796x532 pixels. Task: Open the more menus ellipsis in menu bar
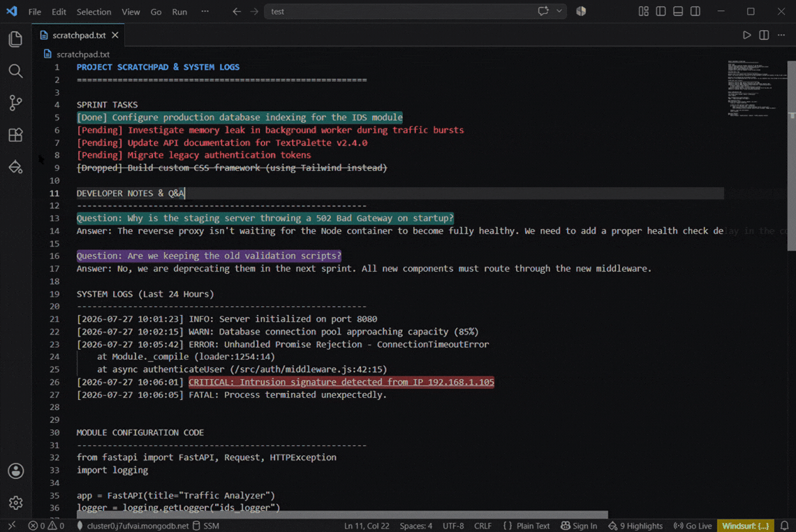pos(205,11)
